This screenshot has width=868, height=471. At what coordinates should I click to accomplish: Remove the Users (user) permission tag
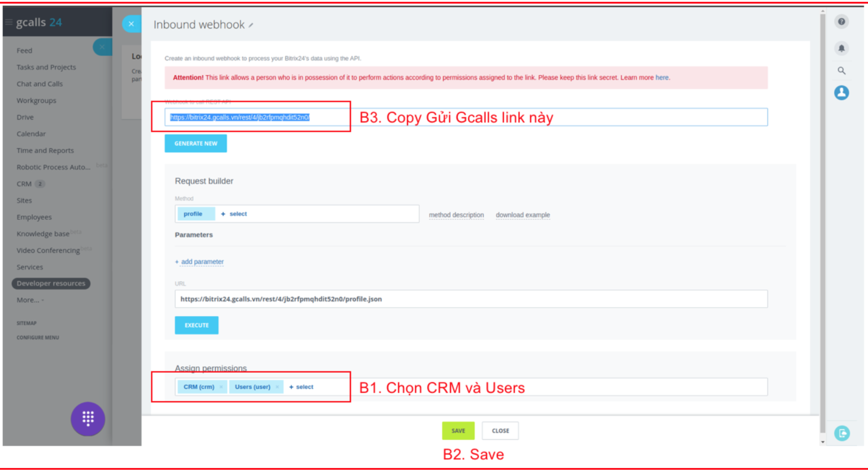[277, 387]
